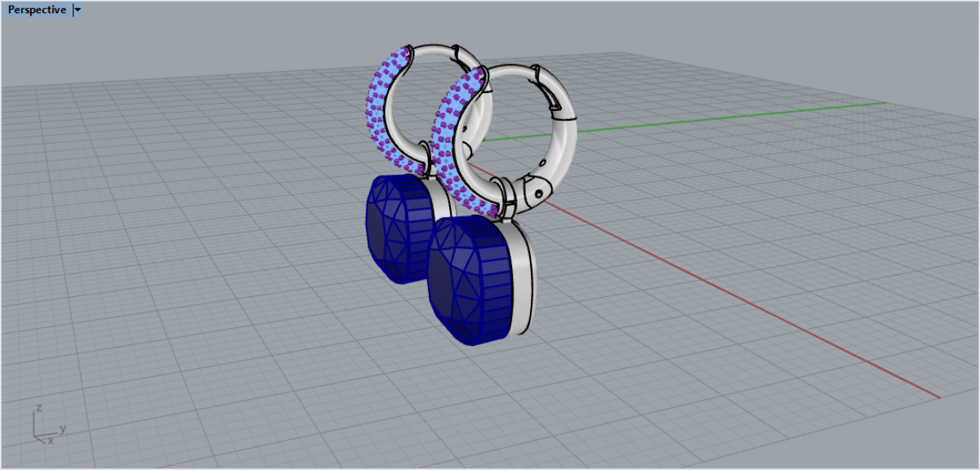Expand the viewport dropdown arrow beside Perspective
Image resolution: width=980 pixels, height=470 pixels.
point(78,10)
